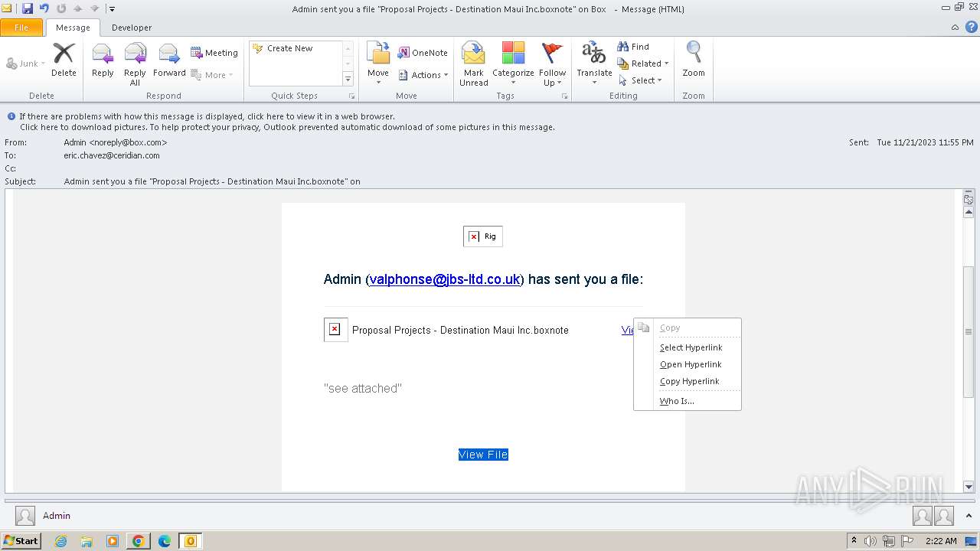
Task: Click the taskbar clock showing 2:22 AM
Action: 941,541
